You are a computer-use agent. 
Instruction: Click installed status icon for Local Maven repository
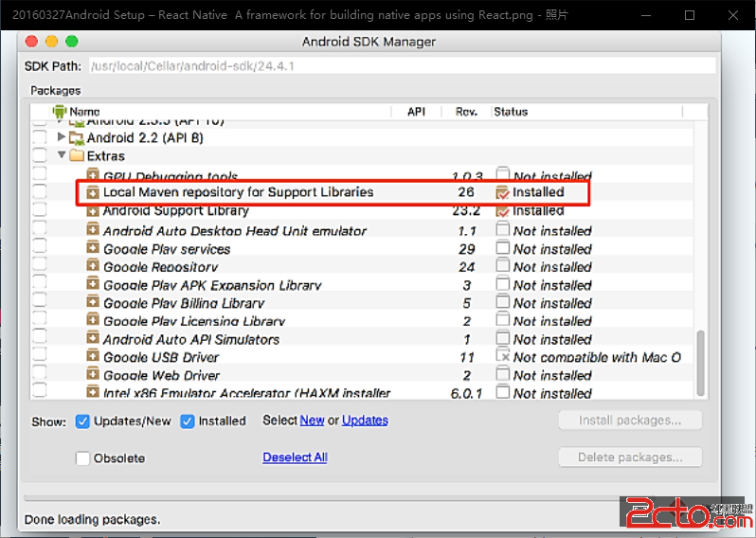tap(502, 192)
